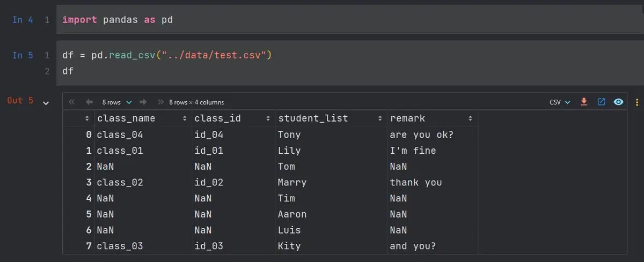644x262 pixels.
Task: Go to the previous page arrow
Action: (89, 102)
